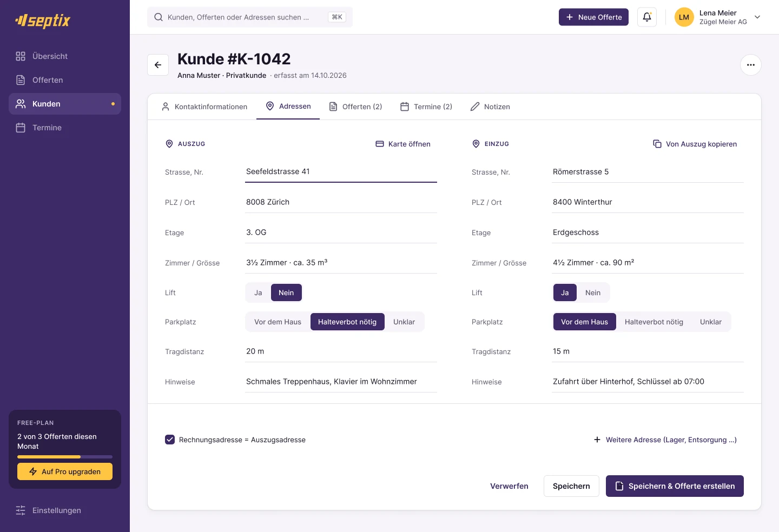The height and width of the screenshot is (532, 779).
Task: Click the septix logo
Action: 43,21
